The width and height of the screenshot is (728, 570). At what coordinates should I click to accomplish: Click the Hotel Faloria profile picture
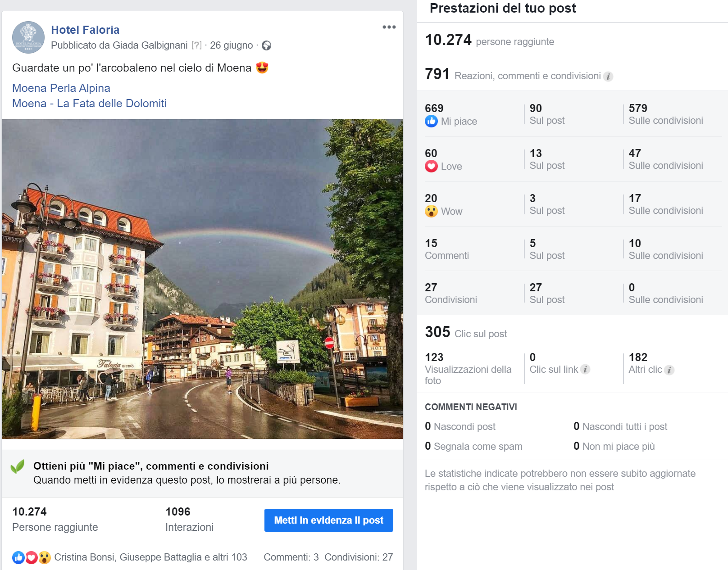(x=28, y=37)
